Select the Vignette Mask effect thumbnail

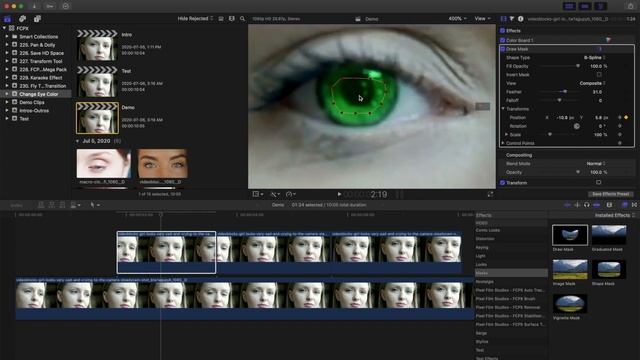click(570, 303)
